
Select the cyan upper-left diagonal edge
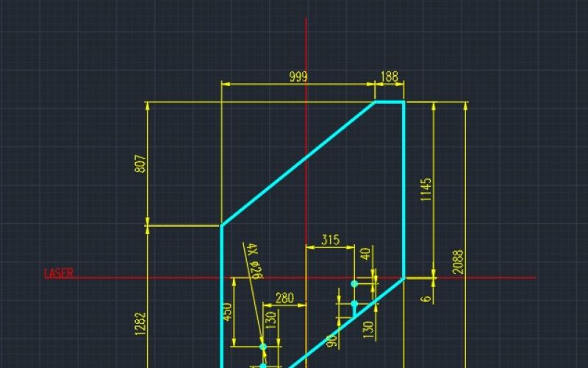click(298, 163)
